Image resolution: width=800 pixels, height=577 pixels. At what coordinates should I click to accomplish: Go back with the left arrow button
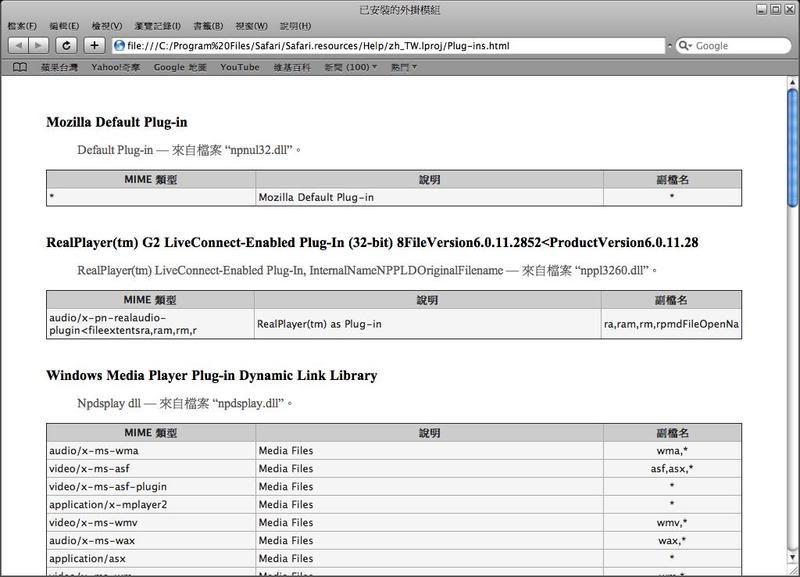pyautogui.click(x=19, y=45)
